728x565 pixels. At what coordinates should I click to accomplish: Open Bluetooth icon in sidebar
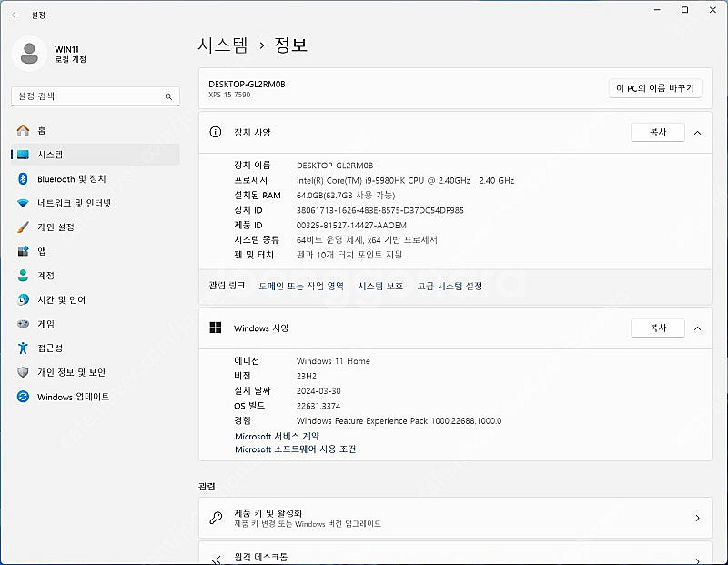(x=23, y=178)
